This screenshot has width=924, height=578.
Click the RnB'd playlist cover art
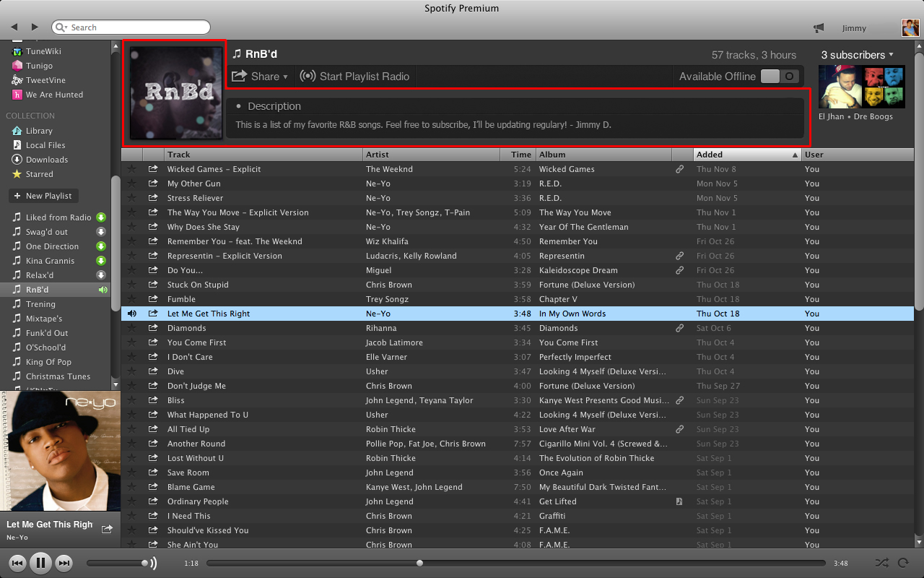(x=175, y=93)
